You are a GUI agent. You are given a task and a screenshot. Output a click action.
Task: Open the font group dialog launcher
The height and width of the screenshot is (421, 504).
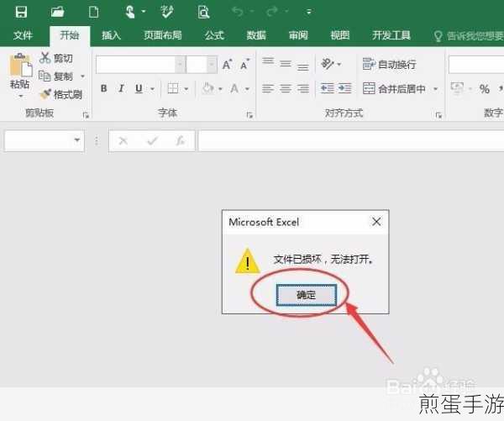point(249,115)
